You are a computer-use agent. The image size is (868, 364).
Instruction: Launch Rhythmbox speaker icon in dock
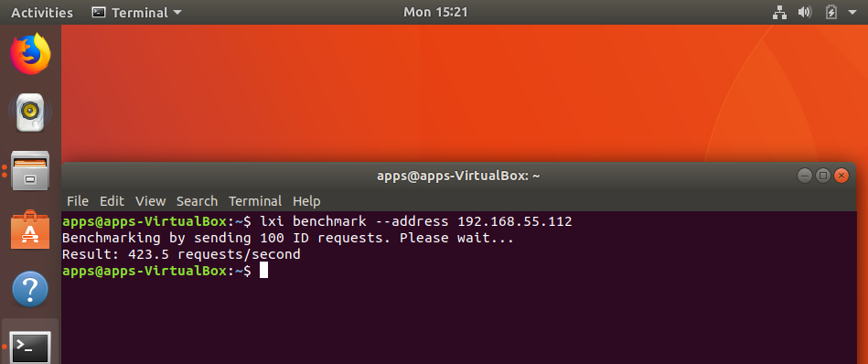30,112
